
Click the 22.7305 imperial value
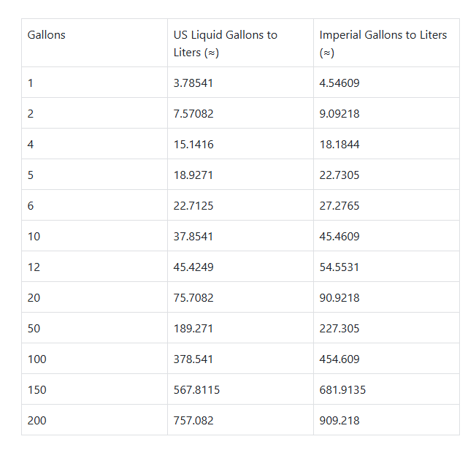(339, 175)
